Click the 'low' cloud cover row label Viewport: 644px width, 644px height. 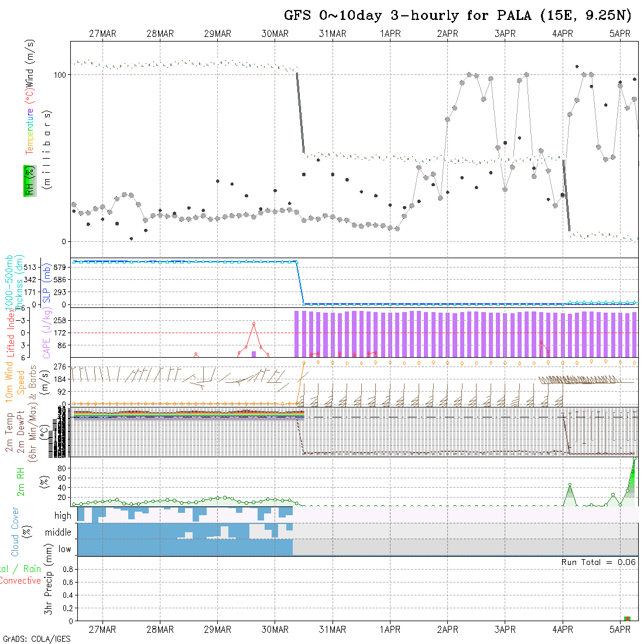(x=64, y=549)
